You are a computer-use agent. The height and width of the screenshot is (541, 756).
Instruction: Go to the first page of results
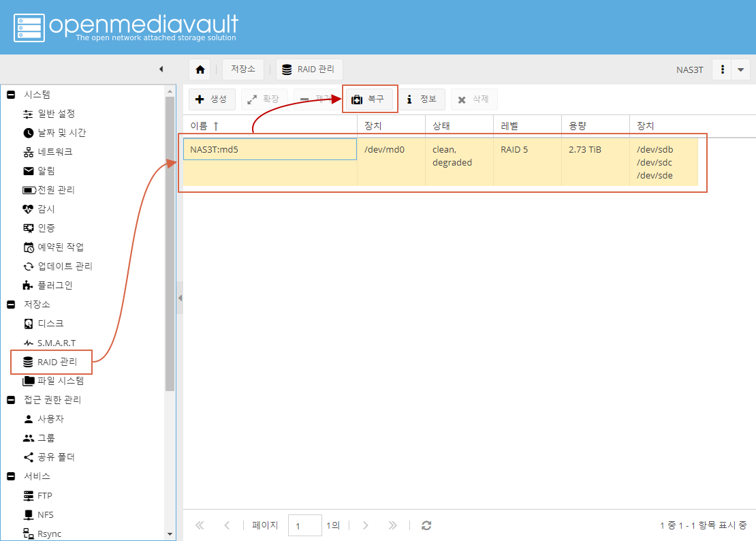[x=200, y=525]
